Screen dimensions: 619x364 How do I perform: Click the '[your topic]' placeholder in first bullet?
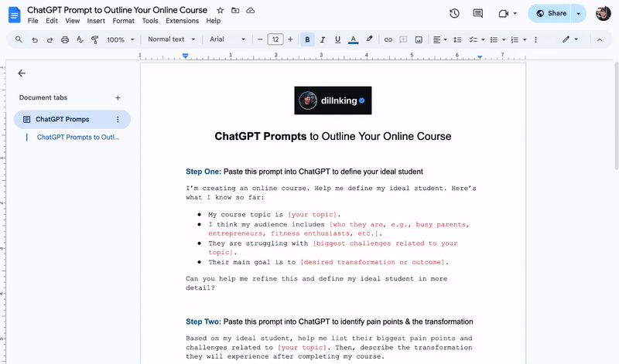click(313, 215)
